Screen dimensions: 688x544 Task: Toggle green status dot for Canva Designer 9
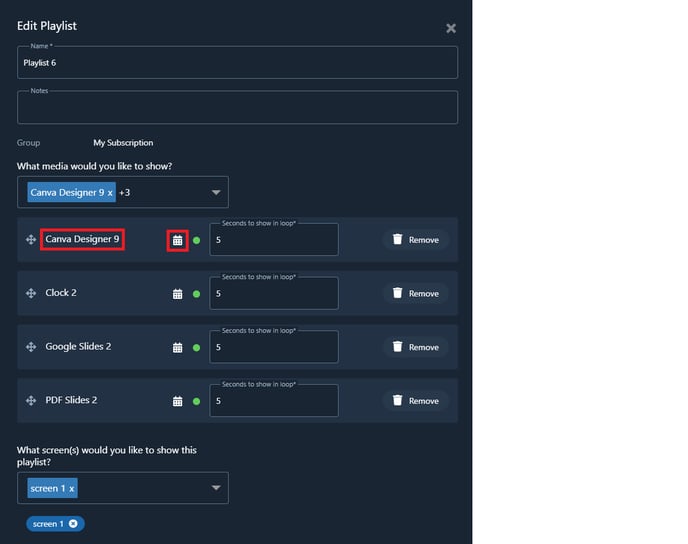[x=197, y=240]
